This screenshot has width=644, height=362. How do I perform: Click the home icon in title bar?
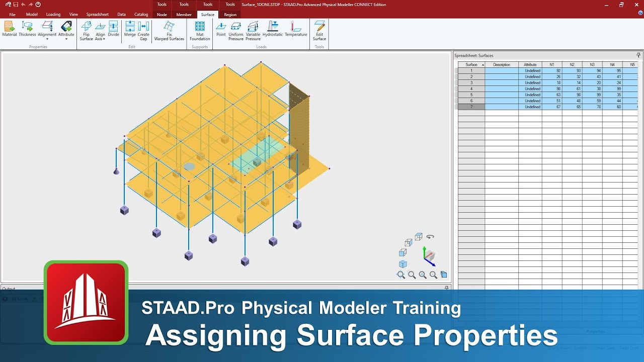pos(8,5)
